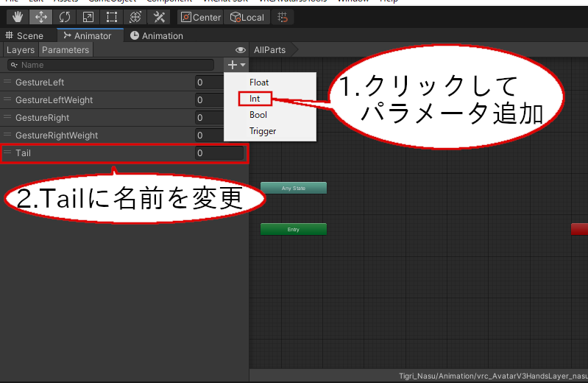The image size is (588, 383).
Task: Click the Tail value field
Action: pyautogui.click(x=219, y=152)
